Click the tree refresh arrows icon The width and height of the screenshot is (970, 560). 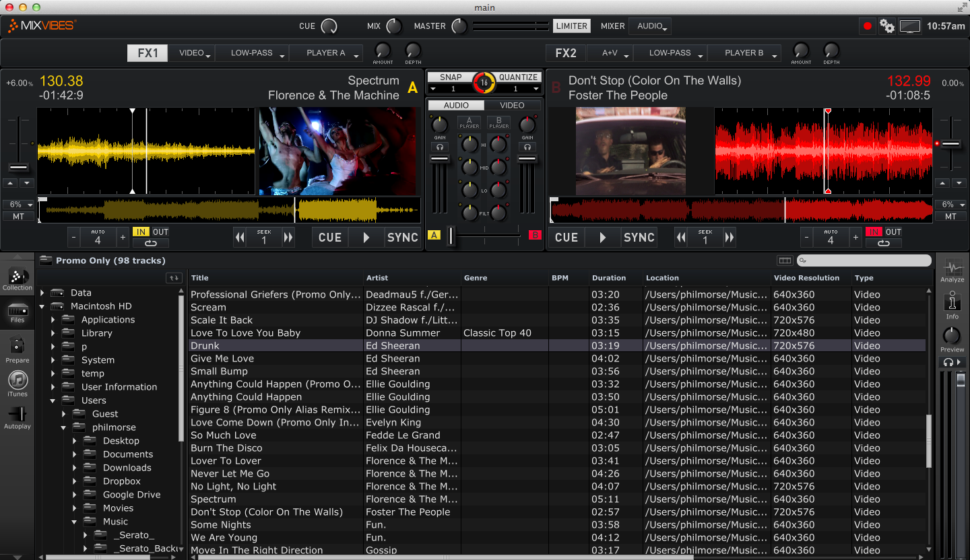point(174,278)
